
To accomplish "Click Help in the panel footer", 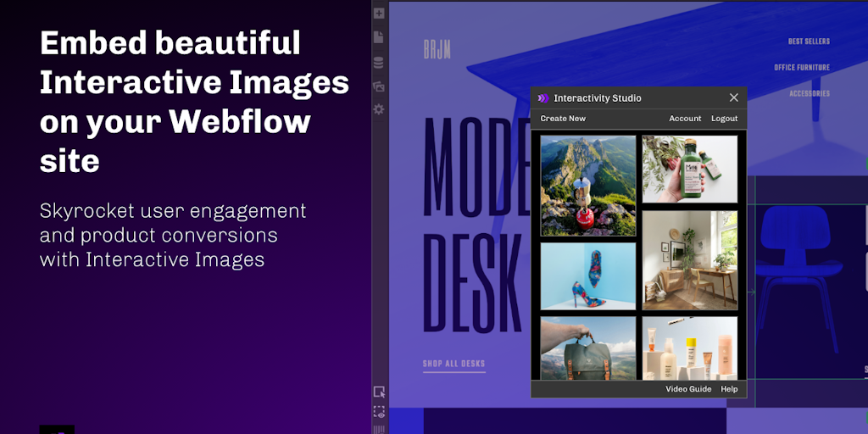I will pyautogui.click(x=729, y=389).
